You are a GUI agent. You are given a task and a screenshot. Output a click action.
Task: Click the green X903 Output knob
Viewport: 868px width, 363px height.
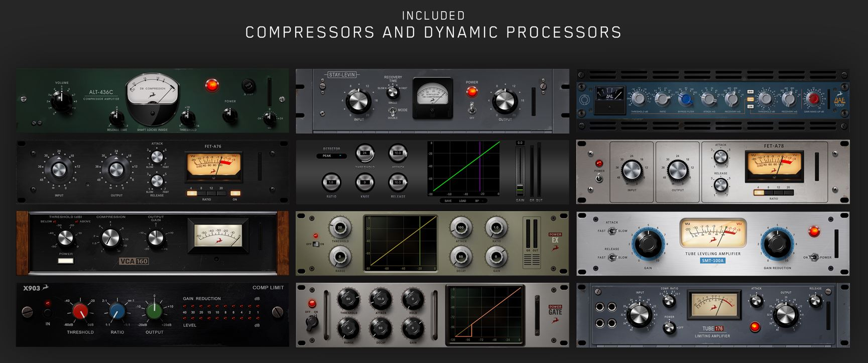(x=154, y=311)
